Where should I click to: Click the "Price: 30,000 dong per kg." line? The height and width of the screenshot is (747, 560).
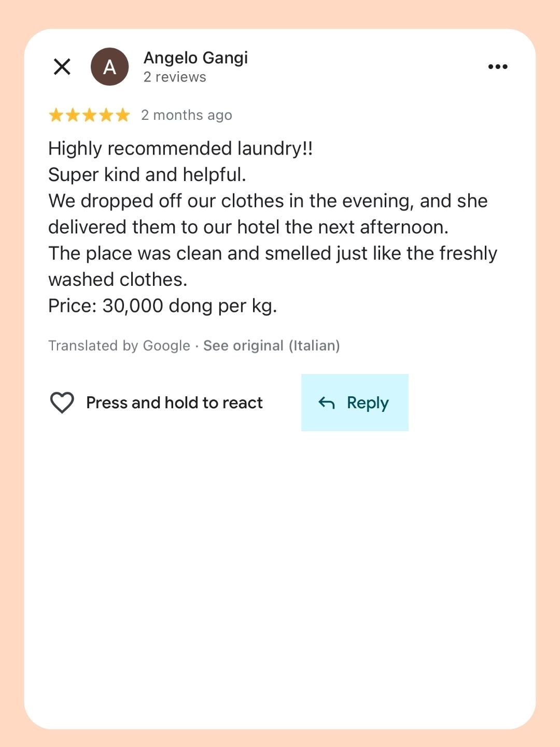click(163, 306)
